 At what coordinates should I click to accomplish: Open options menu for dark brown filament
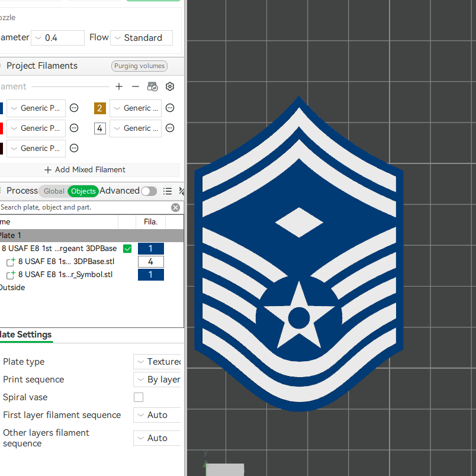click(x=74, y=148)
